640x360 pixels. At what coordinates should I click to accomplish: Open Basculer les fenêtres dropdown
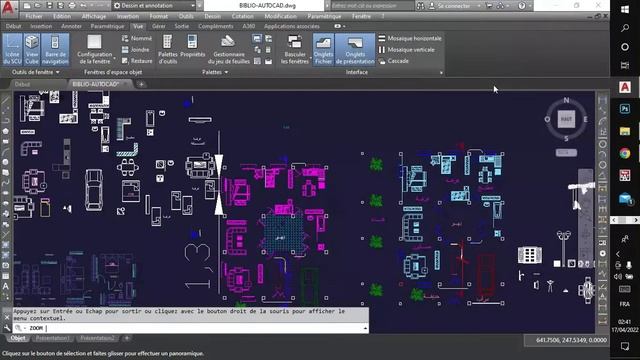pyautogui.click(x=295, y=49)
